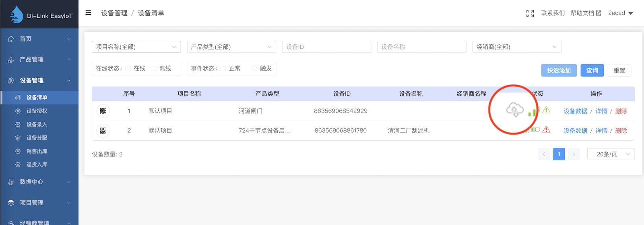Click 设备管理 in the breadcrumb
Screen dimensions: 644x225
click(x=114, y=13)
